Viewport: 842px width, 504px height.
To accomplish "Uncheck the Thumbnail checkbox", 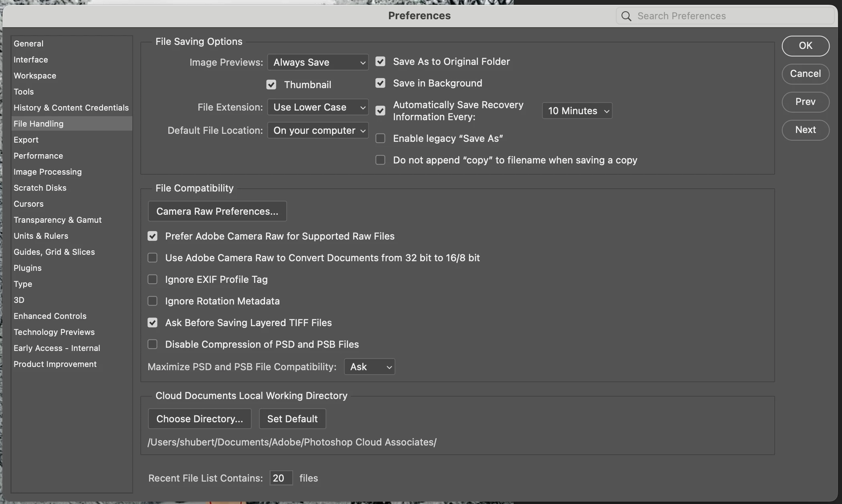I will point(271,85).
